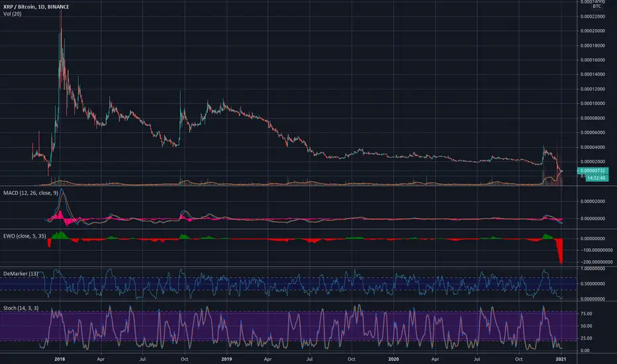Image resolution: width=617 pixels, height=364 pixels.
Task: Click the 0.00018000 price axis label
Action: [593, 46]
